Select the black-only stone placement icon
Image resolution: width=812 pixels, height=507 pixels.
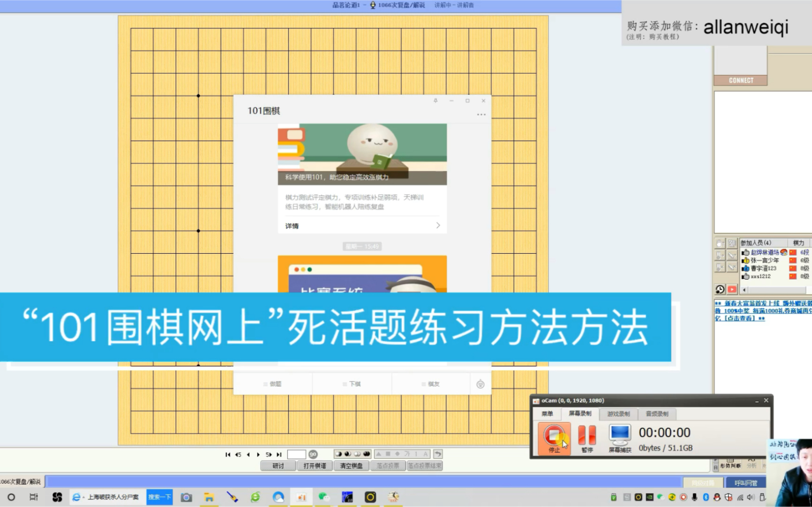click(x=348, y=454)
